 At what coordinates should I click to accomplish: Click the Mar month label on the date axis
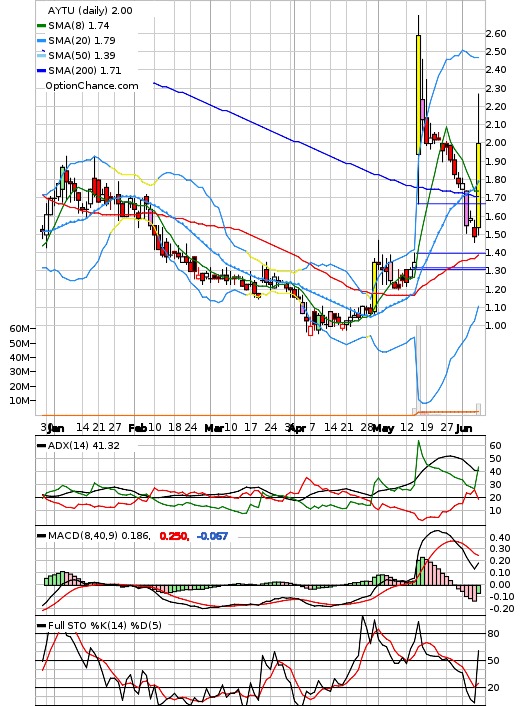(x=213, y=428)
